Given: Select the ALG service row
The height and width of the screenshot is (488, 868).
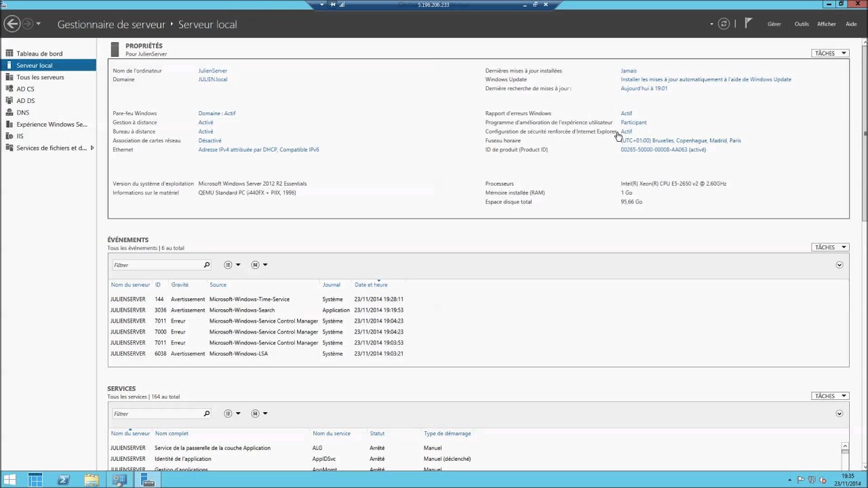Looking at the screenshot, I should [x=475, y=448].
